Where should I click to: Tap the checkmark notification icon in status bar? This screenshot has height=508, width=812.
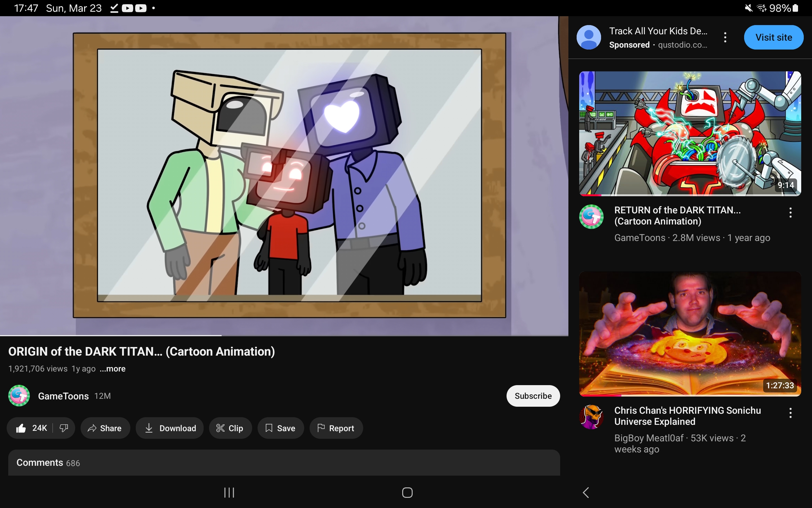pyautogui.click(x=114, y=8)
